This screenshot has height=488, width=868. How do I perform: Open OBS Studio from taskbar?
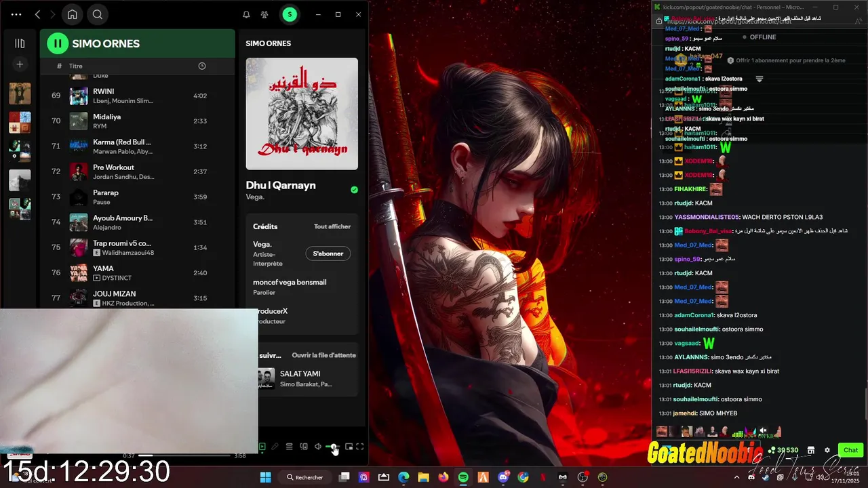tap(583, 477)
